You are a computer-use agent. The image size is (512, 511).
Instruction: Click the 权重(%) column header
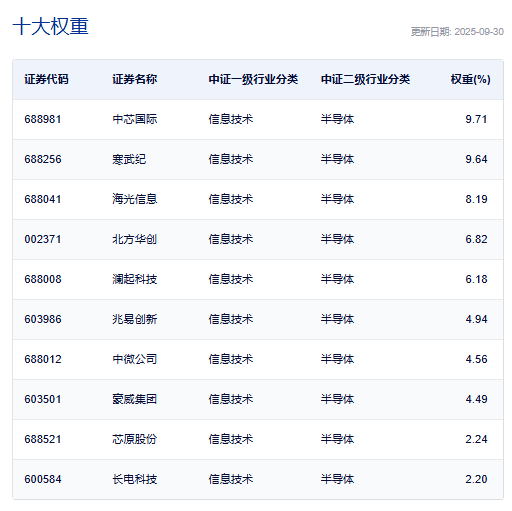(x=470, y=79)
